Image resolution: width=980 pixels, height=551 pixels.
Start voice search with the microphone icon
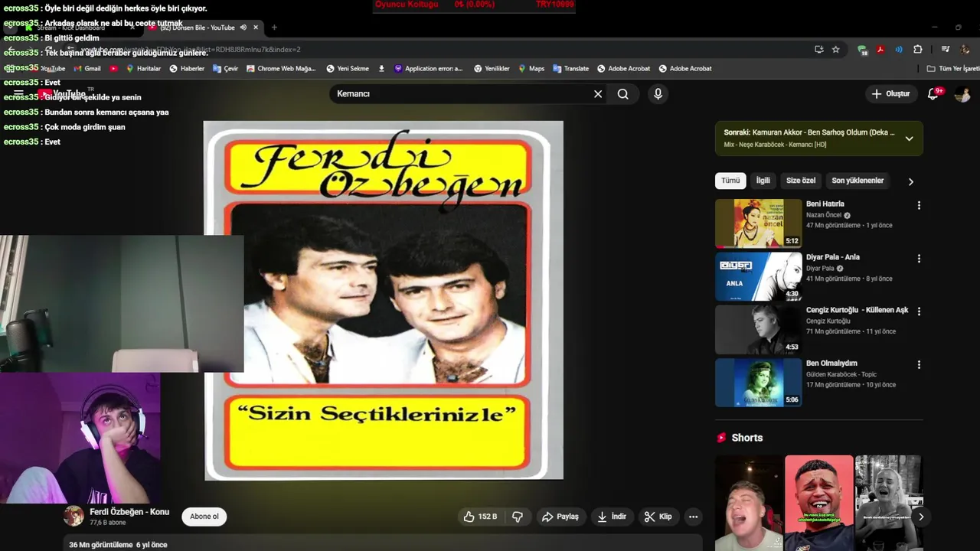click(x=658, y=94)
